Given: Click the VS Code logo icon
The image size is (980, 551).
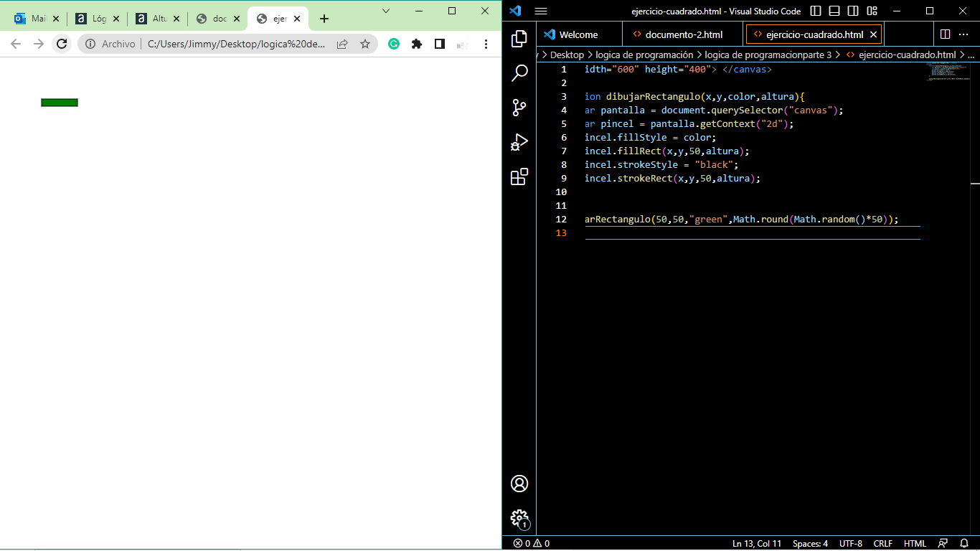Looking at the screenshot, I should click(514, 11).
